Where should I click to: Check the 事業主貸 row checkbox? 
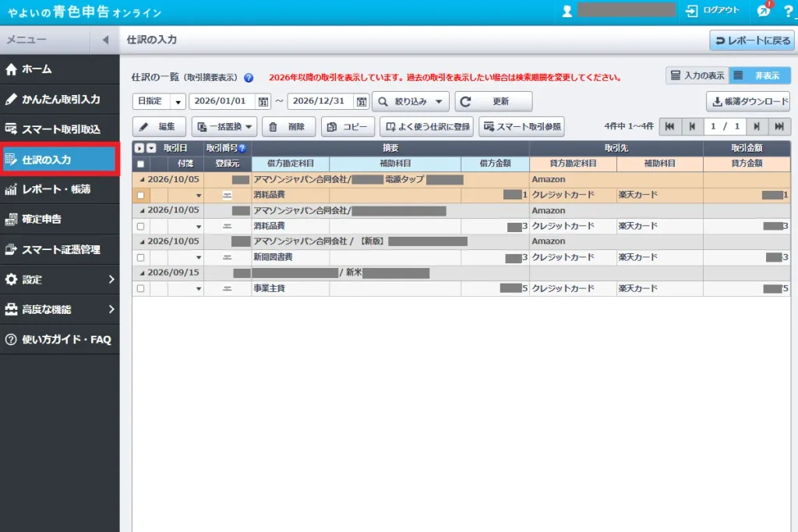point(140,288)
